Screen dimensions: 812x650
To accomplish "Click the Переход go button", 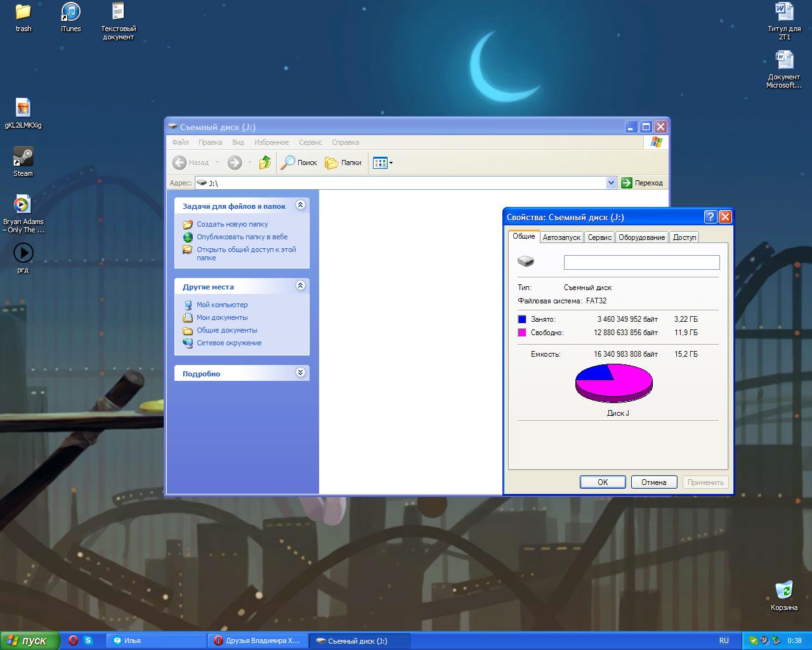I will (642, 183).
